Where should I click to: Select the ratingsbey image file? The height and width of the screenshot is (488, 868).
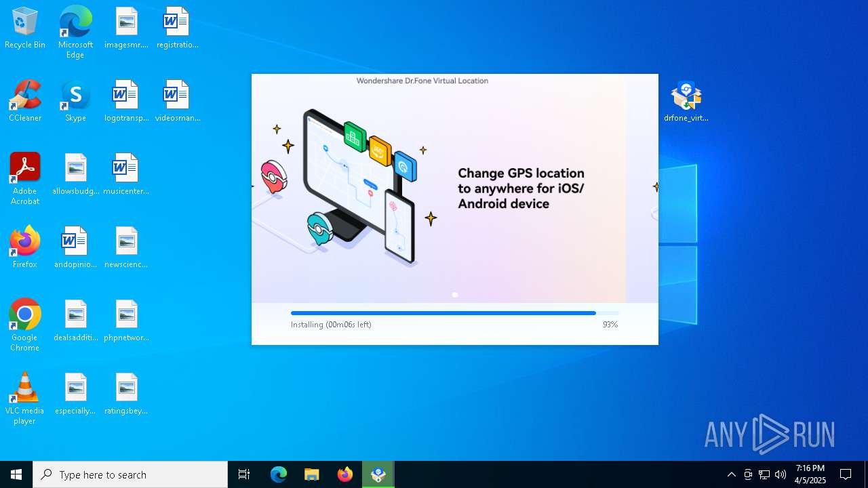tap(126, 394)
